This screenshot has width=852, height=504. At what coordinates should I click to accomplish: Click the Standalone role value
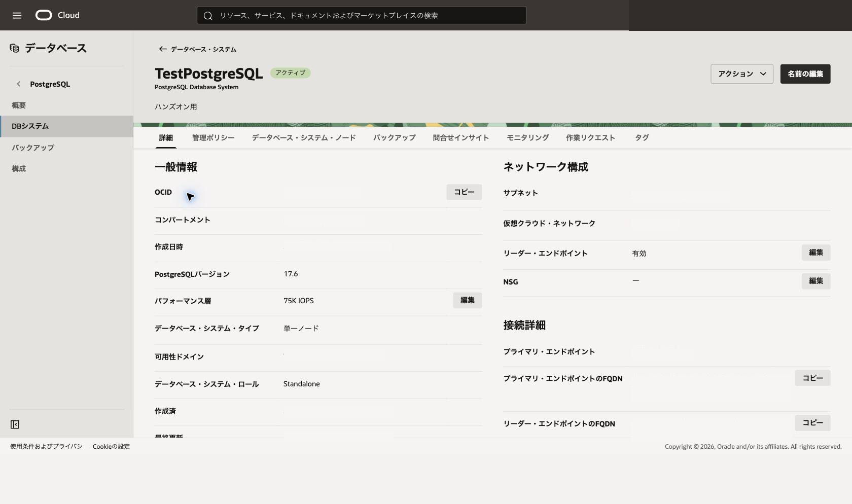click(302, 384)
